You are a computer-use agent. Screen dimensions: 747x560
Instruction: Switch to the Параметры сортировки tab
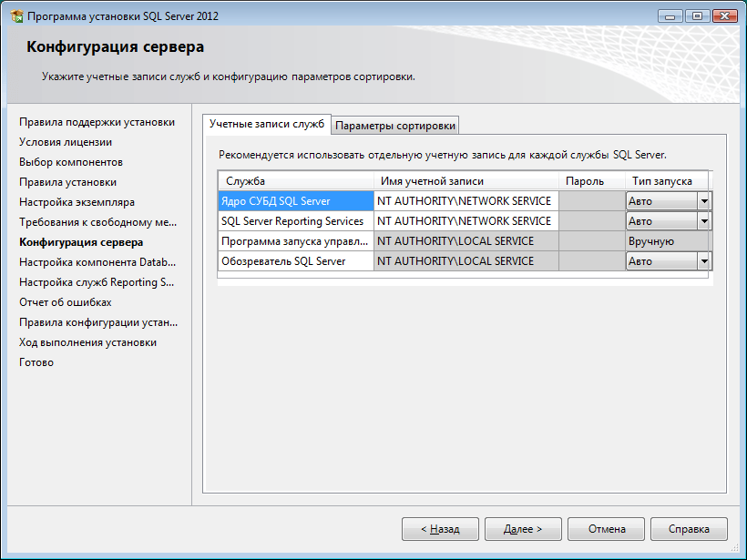coord(395,126)
